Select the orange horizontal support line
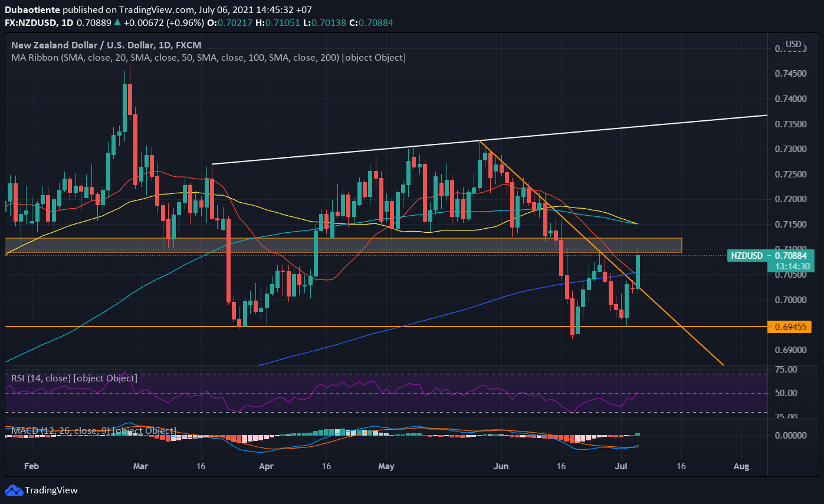 coord(386,326)
